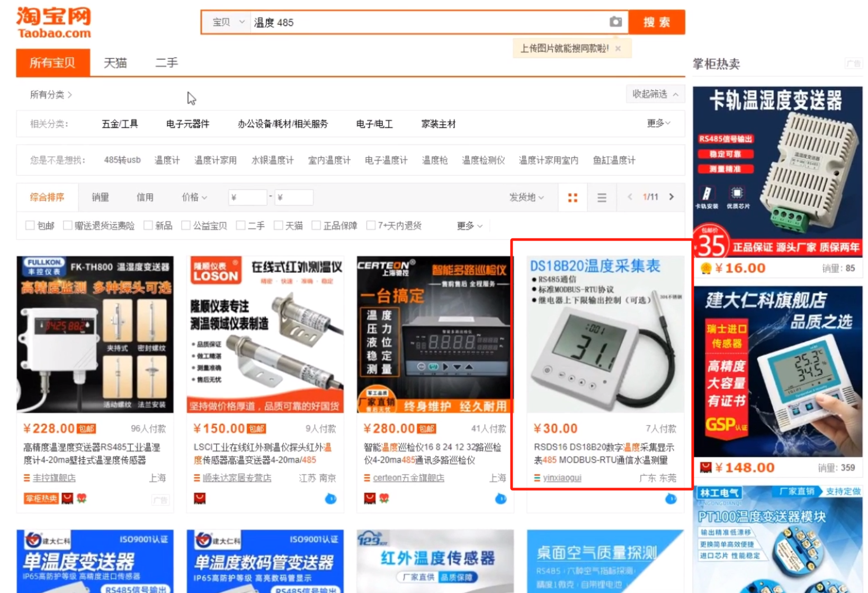Image resolution: width=868 pixels, height=593 pixels.
Task: Click Tmall badge icon on FK-TH800 item
Action: [67, 498]
